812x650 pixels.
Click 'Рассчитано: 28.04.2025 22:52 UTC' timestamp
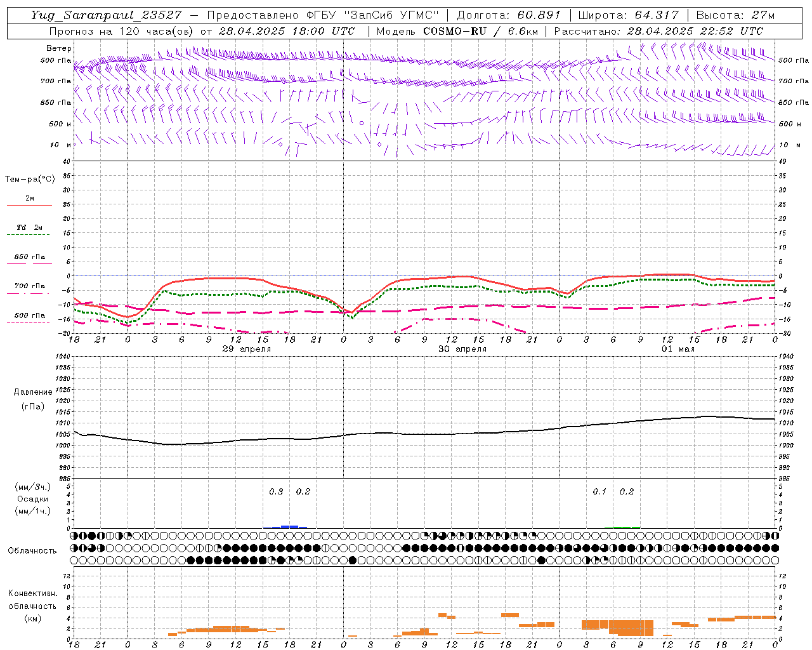(x=658, y=31)
